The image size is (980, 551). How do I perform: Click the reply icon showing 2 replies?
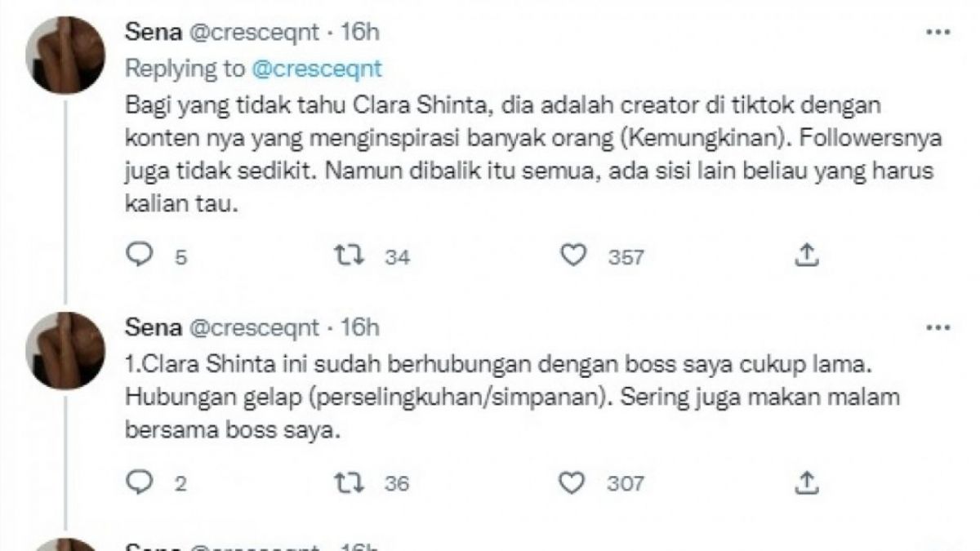140,482
